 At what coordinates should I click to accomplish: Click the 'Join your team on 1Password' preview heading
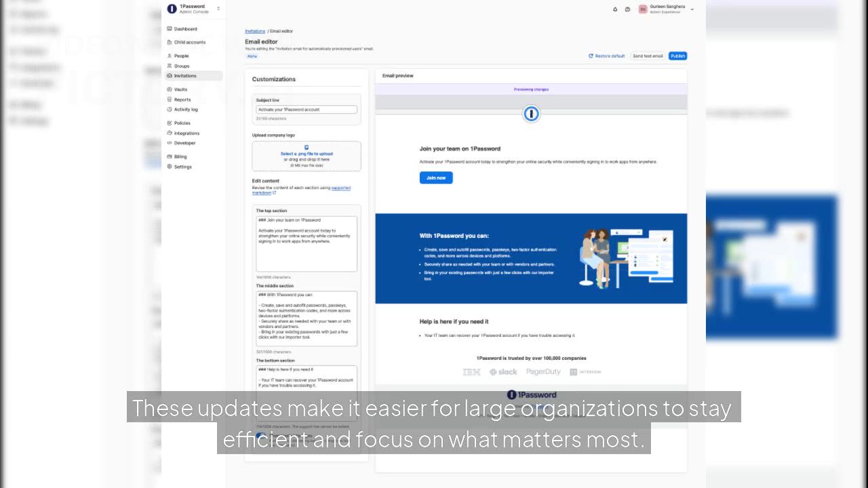(460, 148)
